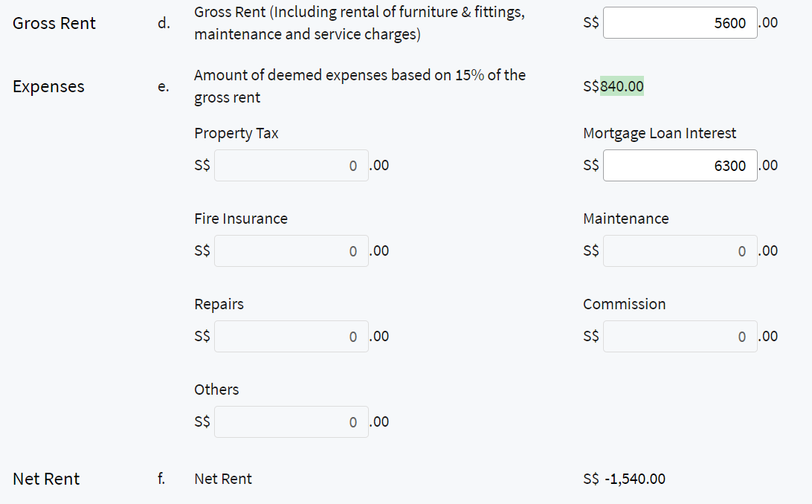Click the Commission field label text
The width and height of the screenshot is (812, 504).
coord(625,305)
